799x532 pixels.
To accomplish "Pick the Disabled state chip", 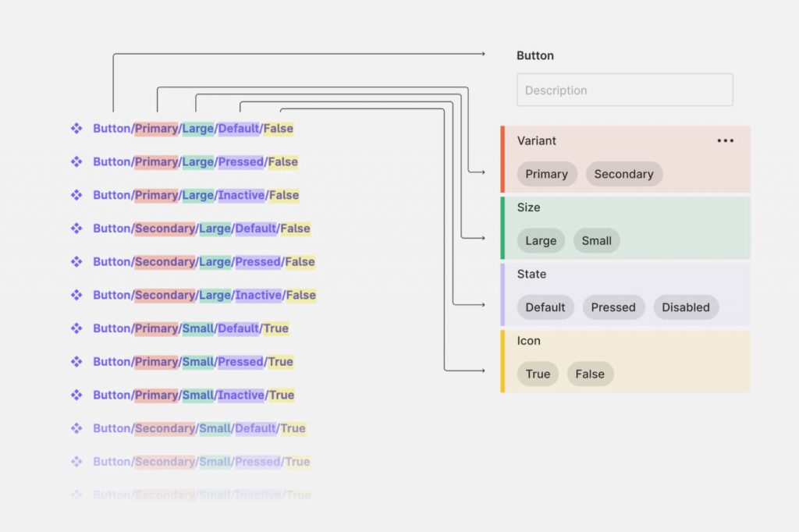I will (686, 307).
